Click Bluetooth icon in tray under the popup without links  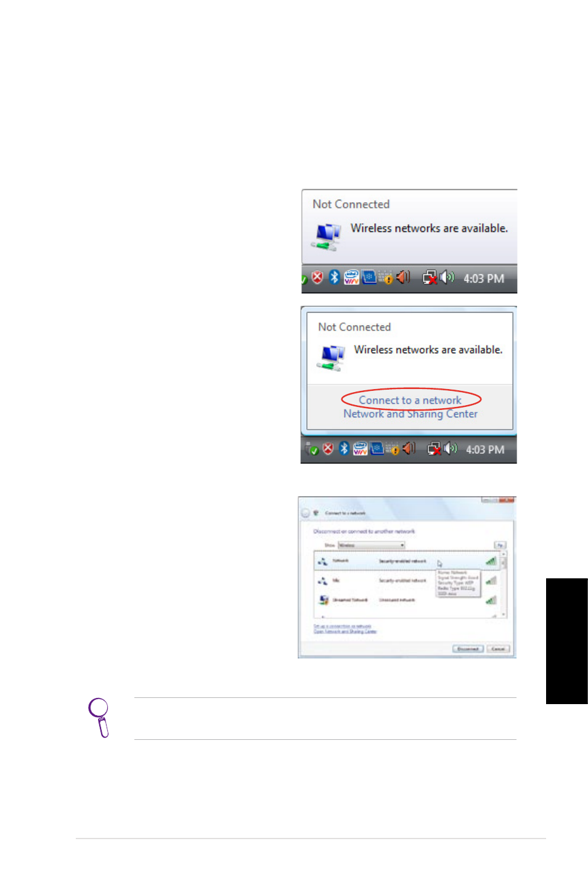point(334,277)
